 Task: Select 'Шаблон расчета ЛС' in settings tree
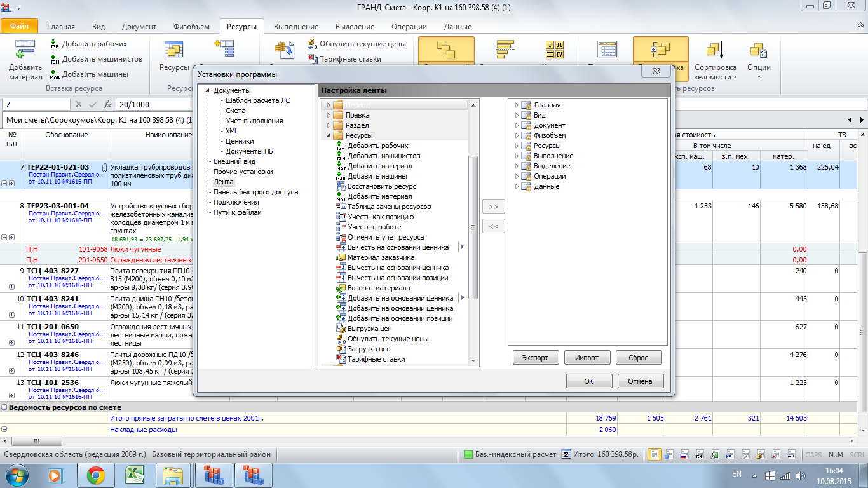click(258, 100)
